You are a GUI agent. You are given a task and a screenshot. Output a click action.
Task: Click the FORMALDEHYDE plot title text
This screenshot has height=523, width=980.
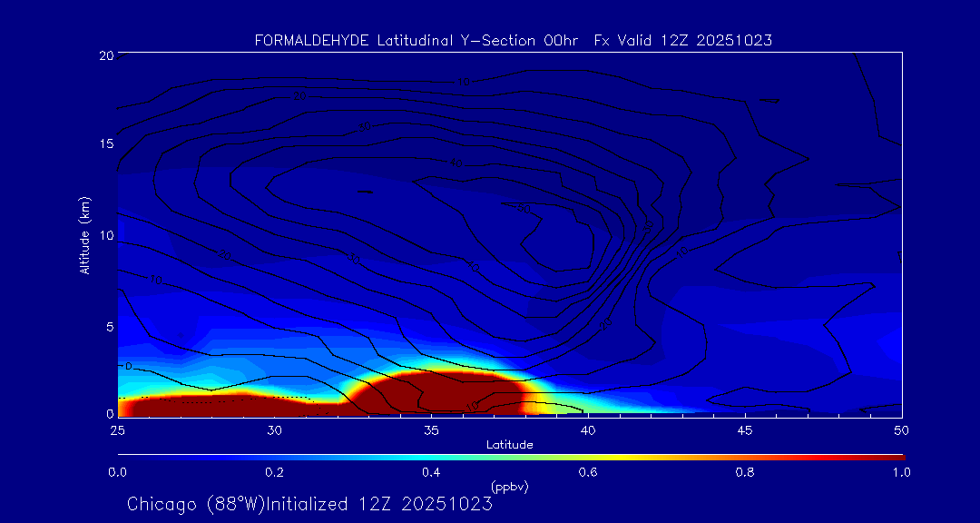point(513,40)
